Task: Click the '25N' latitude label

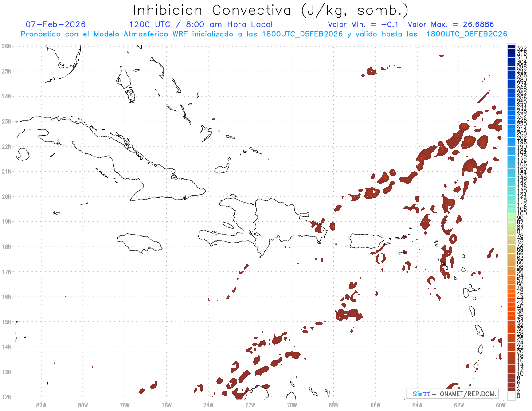Action: click(6, 71)
